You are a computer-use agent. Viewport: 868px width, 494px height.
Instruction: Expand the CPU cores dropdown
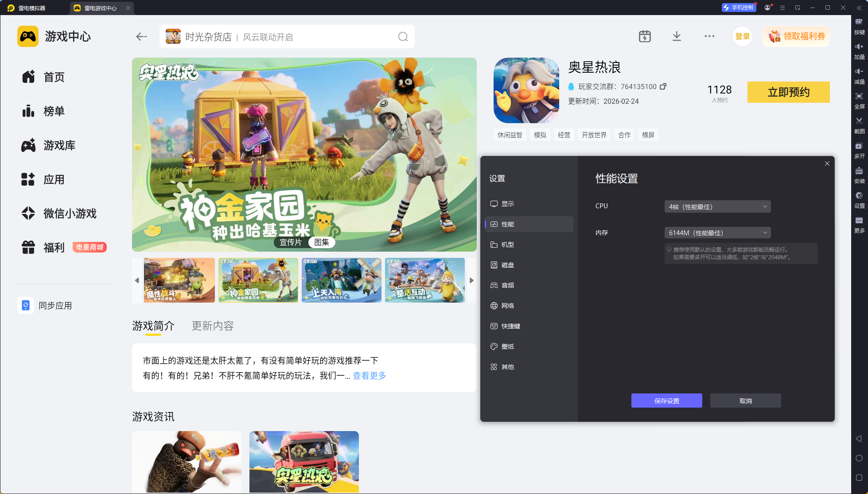point(717,207)
